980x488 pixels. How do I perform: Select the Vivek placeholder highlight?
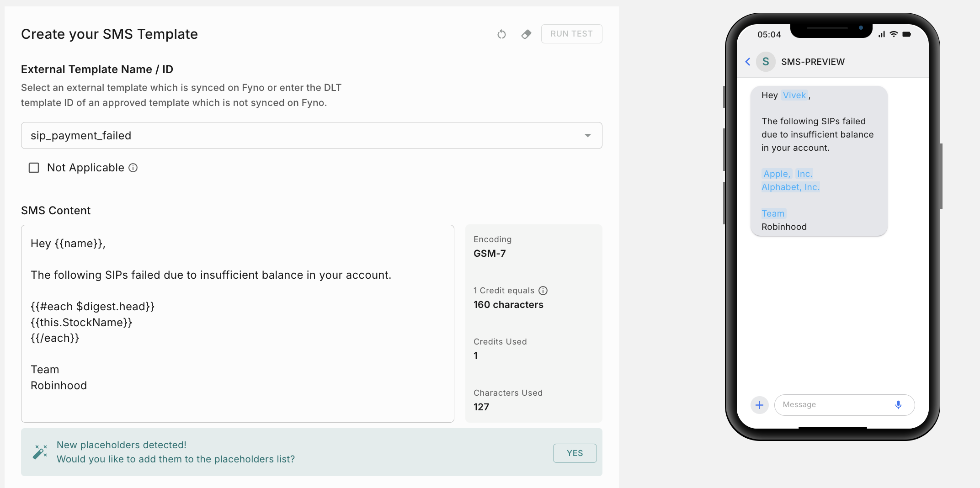coord(794,95)
